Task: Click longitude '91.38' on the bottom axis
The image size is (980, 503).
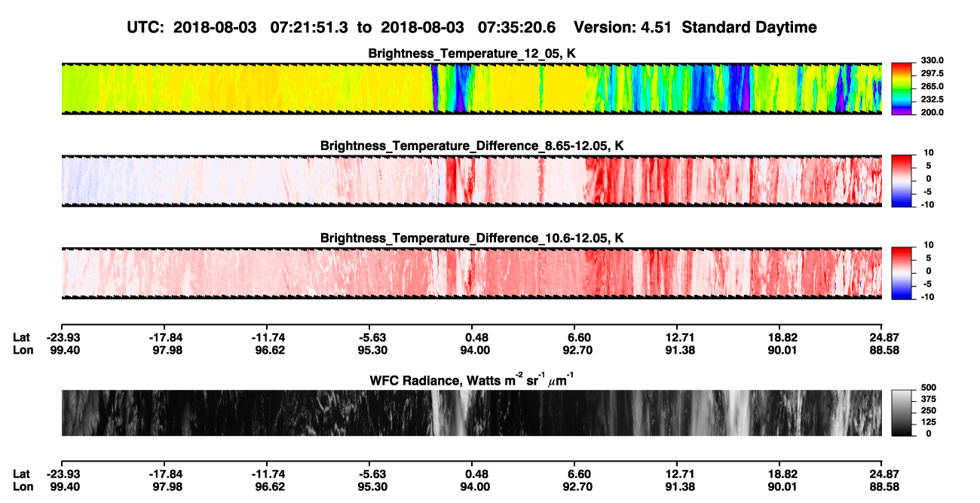Action: pos(679,486)
